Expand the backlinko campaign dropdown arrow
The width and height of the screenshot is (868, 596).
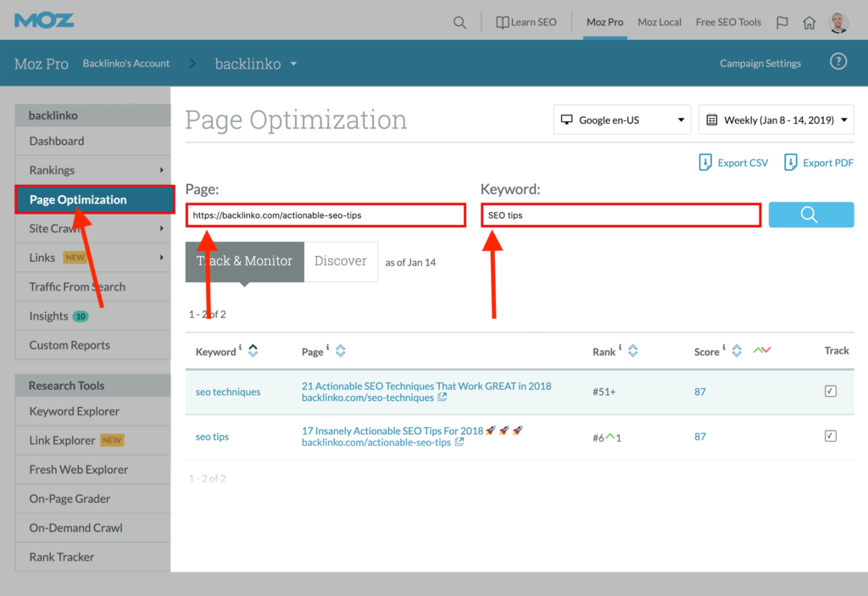[x=293, y=64]
